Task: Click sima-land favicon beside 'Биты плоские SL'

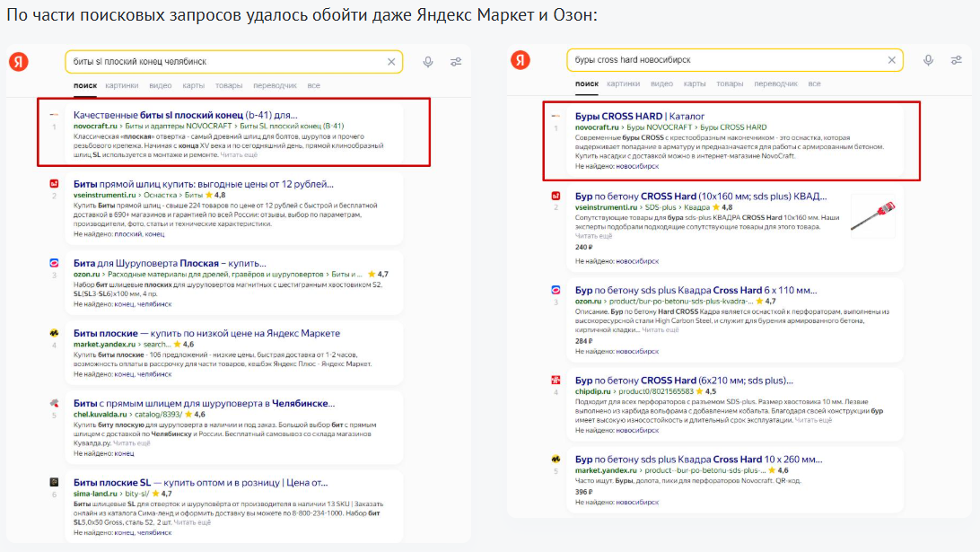Action: (55, 482)
